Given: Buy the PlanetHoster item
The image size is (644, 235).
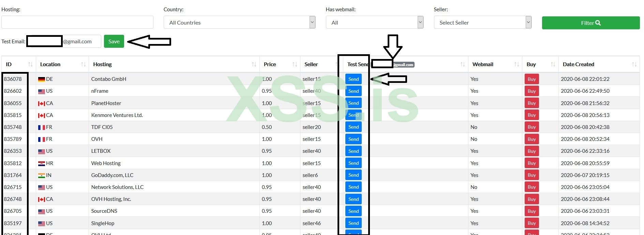Looking at the screenshot, I should point(532,103).
